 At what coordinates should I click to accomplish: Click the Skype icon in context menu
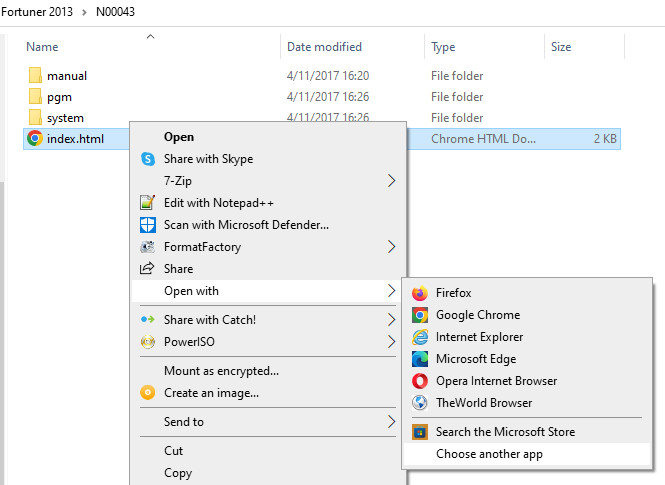click(x=148, y=159)
